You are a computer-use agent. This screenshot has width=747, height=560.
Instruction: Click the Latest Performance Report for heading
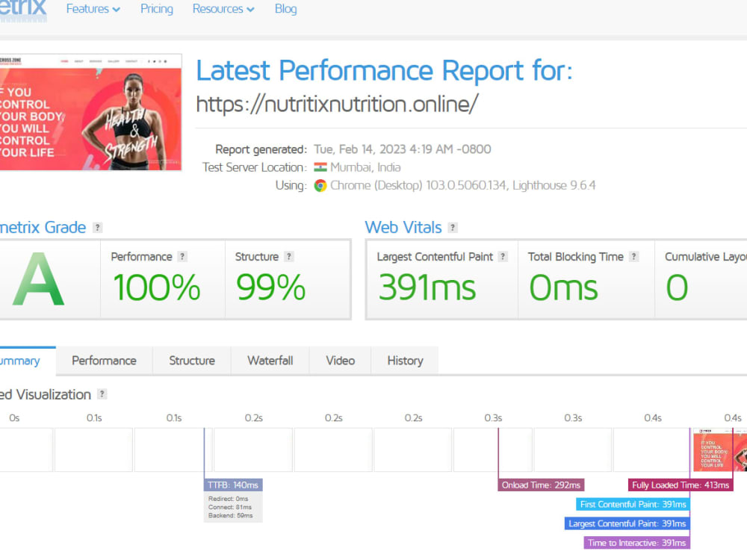pyautogui.click(x=384, y=71)
